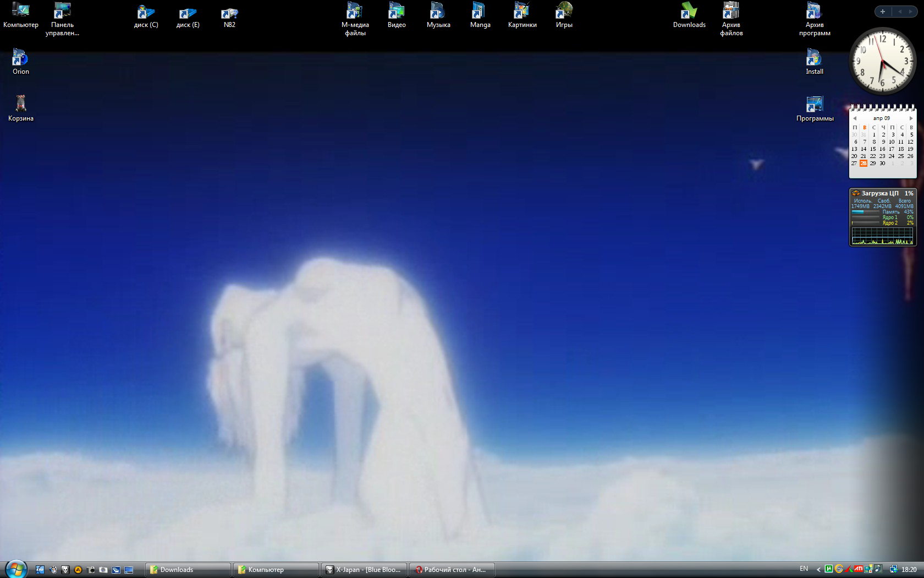The height and width of the screenshot is (578, 924).
Task: Open the N82 desktop shortcut
Action: click(229, 17)
